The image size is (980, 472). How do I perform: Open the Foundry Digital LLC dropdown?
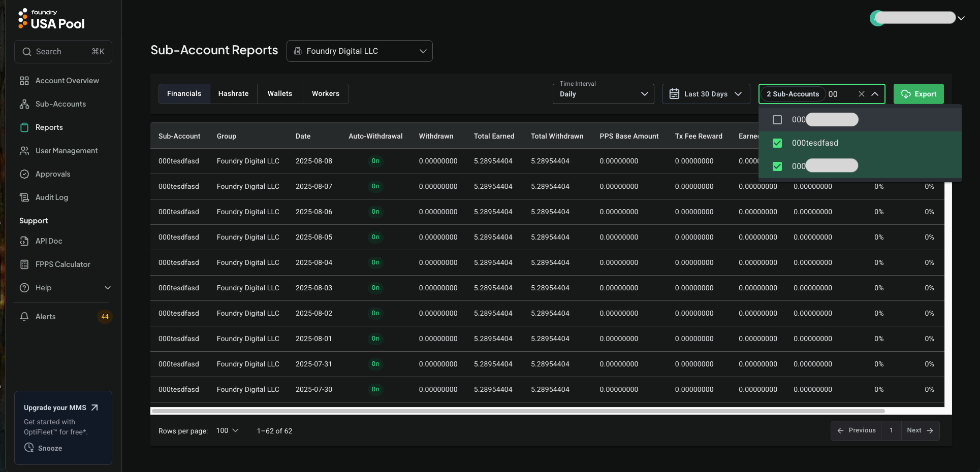pyautogui.click(x=359, y=51)
